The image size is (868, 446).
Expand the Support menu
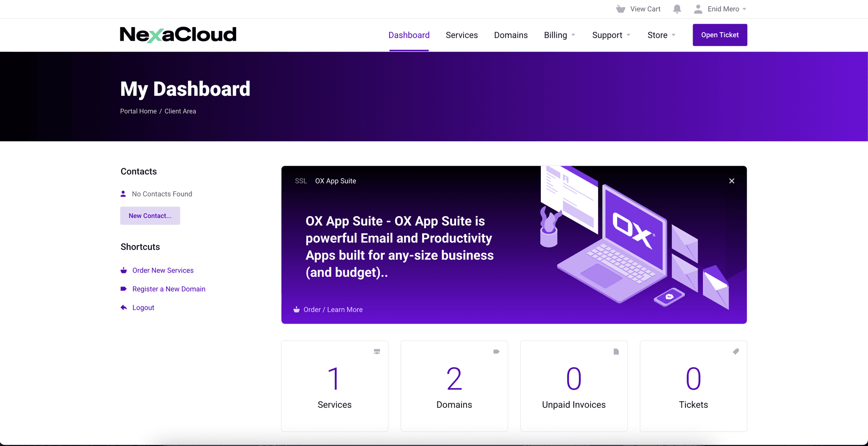coord(611,35)
